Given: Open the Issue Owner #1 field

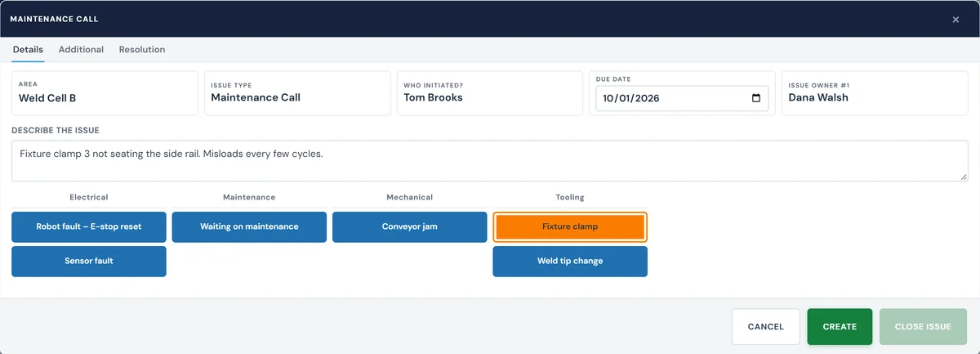Looking at the screenshot, I should pos(875,93).
